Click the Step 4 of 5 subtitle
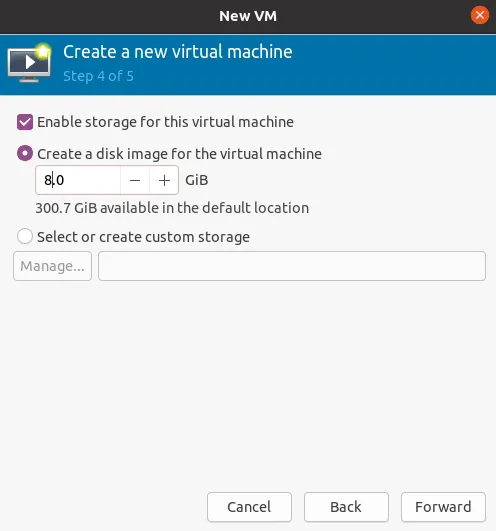496x531 pixels. (98, 76)
